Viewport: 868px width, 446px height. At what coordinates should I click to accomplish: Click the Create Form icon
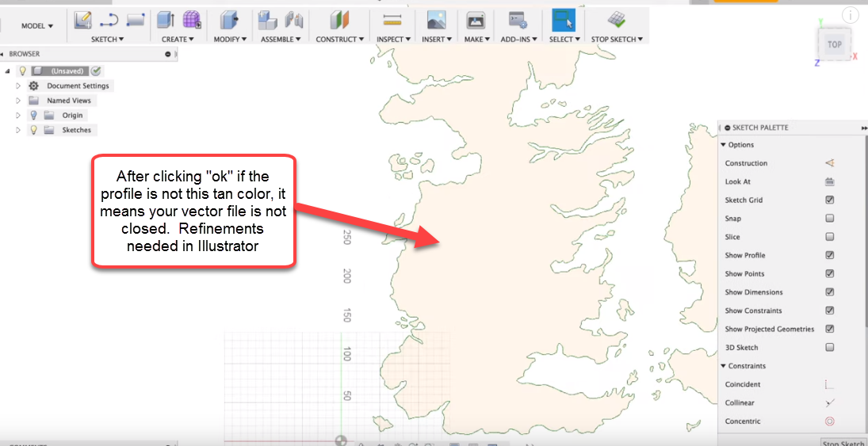[192, 21]
